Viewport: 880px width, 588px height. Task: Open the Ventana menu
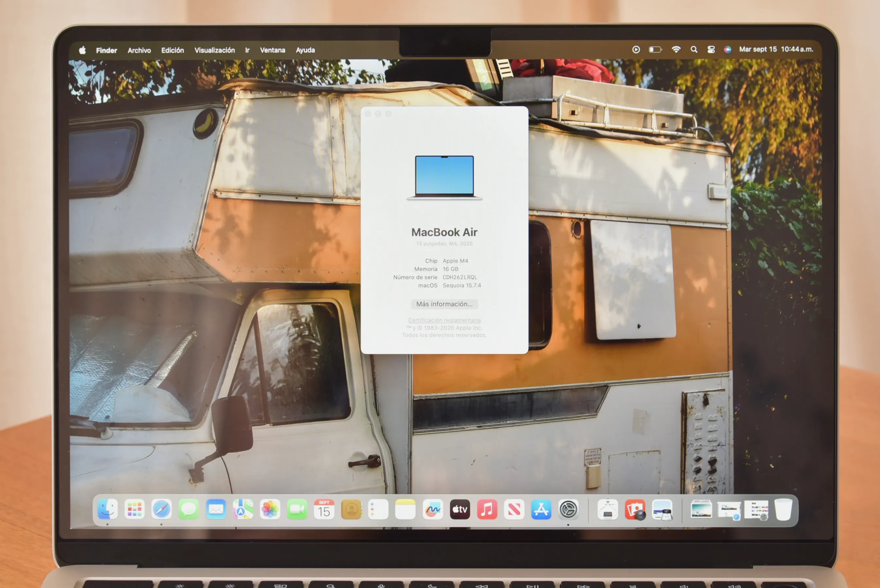point(273,50)
